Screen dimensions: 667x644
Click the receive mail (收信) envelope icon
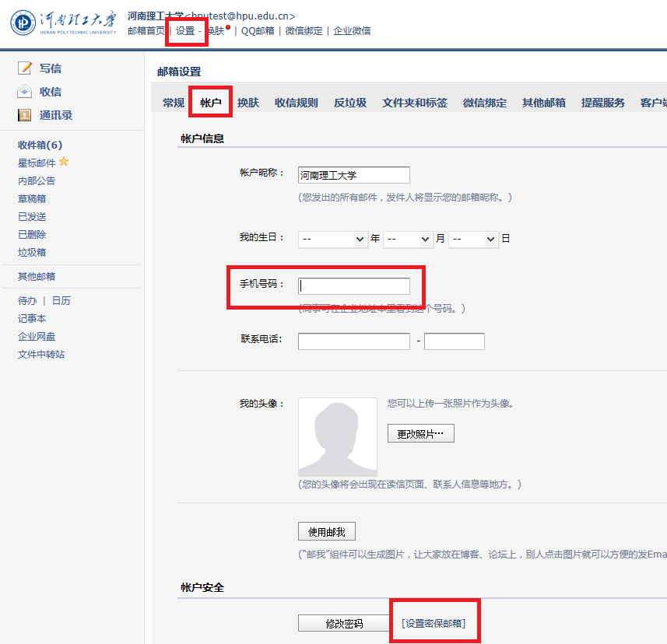pyautogui.click(x=25, y=92)
